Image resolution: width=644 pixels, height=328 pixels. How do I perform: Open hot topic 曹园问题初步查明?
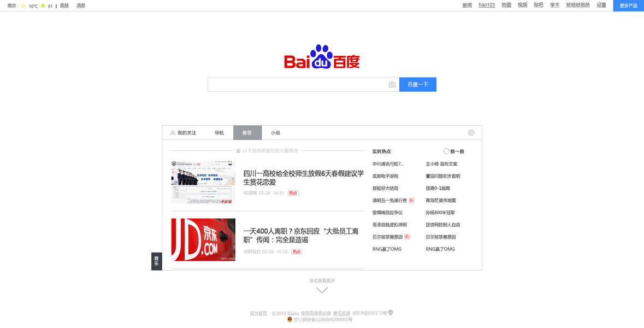443,176
